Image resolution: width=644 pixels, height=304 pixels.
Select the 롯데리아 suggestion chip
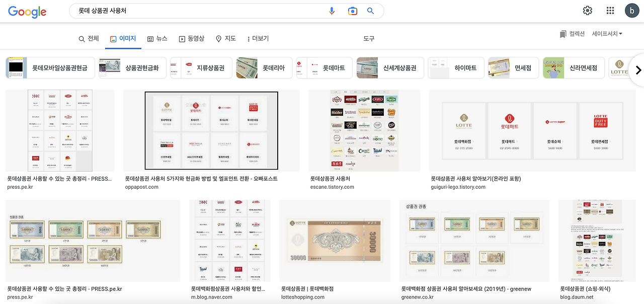pos(264,67)
